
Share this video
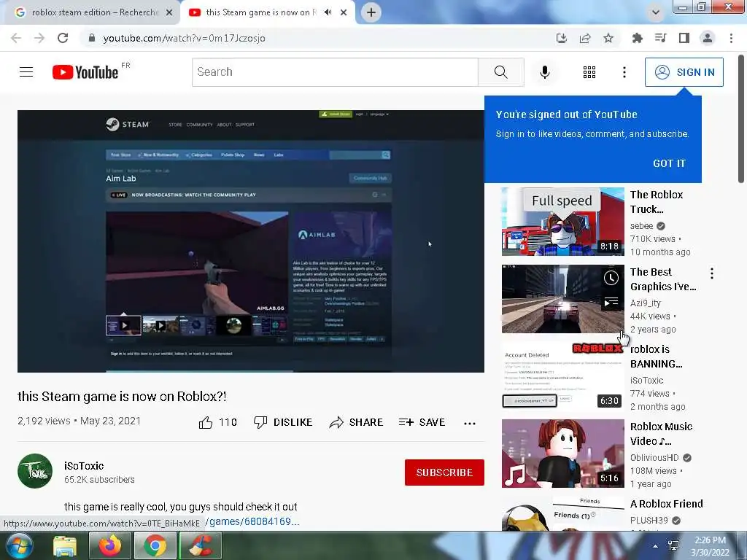point(356,422)
